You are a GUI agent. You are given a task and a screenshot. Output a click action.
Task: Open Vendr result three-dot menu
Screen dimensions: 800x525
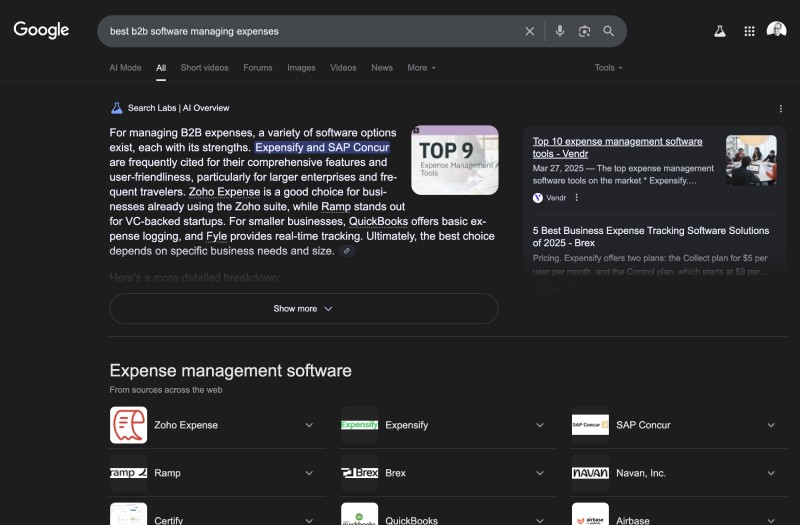577,197
